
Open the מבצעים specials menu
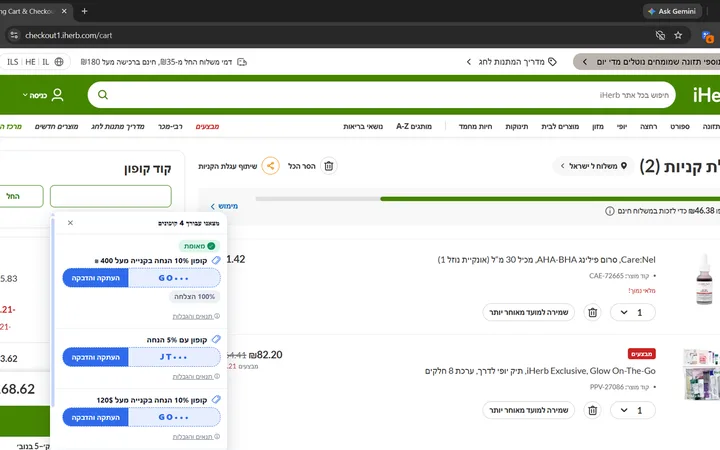pos(208,126)
